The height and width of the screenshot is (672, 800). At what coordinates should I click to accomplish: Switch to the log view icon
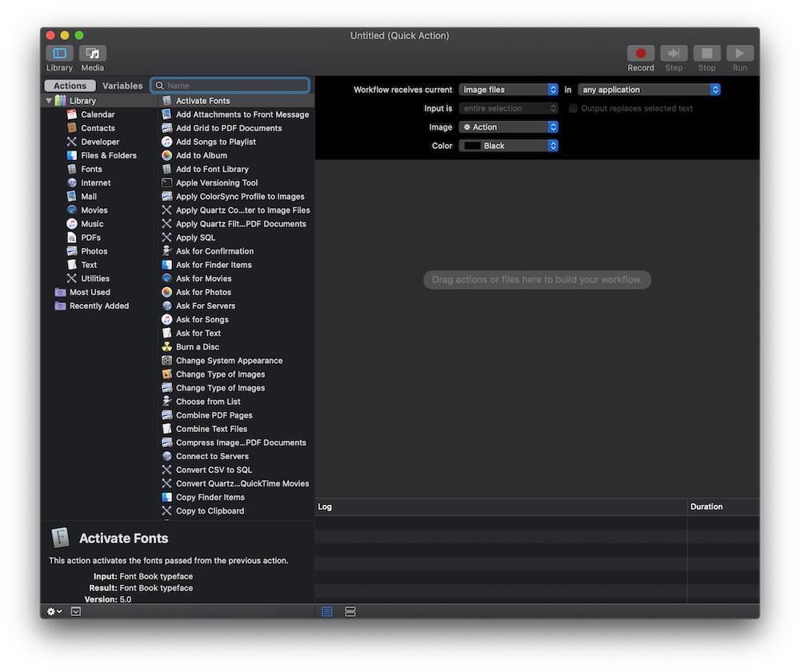[x=327, y=611]
